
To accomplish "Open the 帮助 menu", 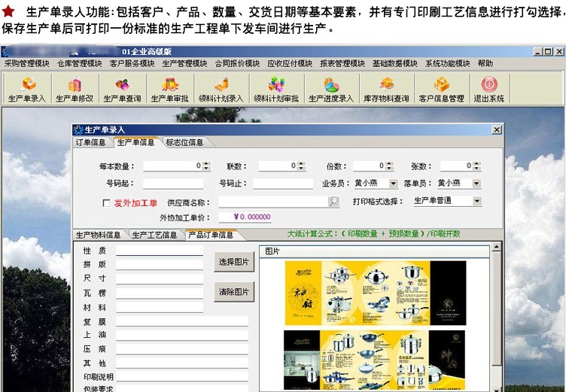I will (x=485, y=63).
